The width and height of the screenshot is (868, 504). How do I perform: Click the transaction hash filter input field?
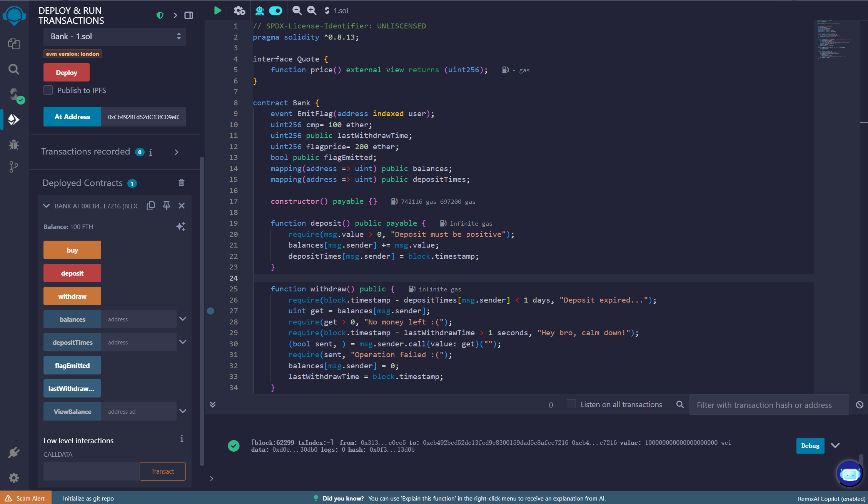(768, 405)
